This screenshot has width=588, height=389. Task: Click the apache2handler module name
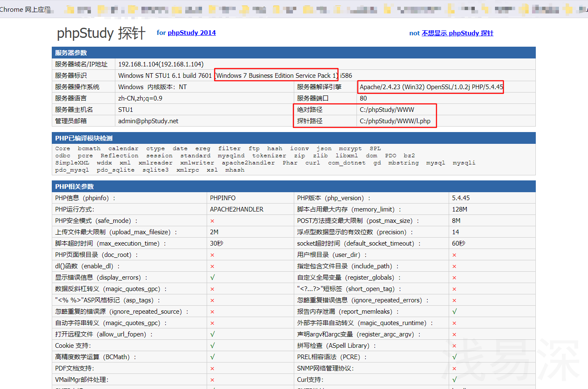tap(248, 163)
